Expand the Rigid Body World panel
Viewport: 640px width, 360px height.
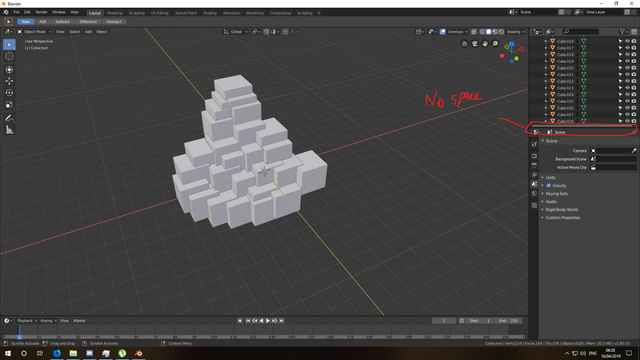click(x=562, y=210)
